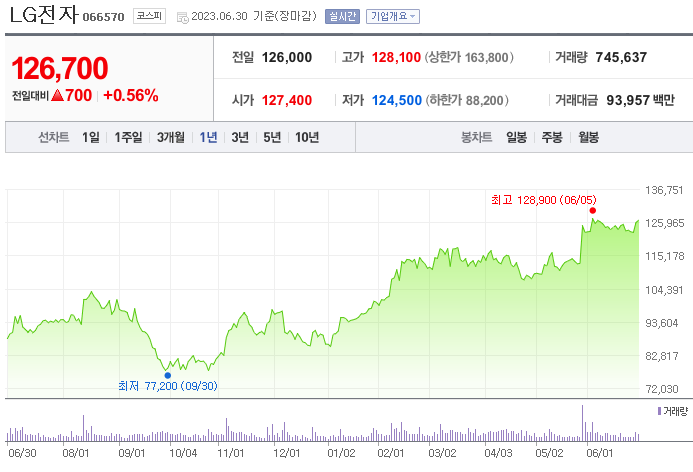Screen dimensions: 693x472
Task: Click the 136,751 price axis label
Action: [x=664, y=190]
